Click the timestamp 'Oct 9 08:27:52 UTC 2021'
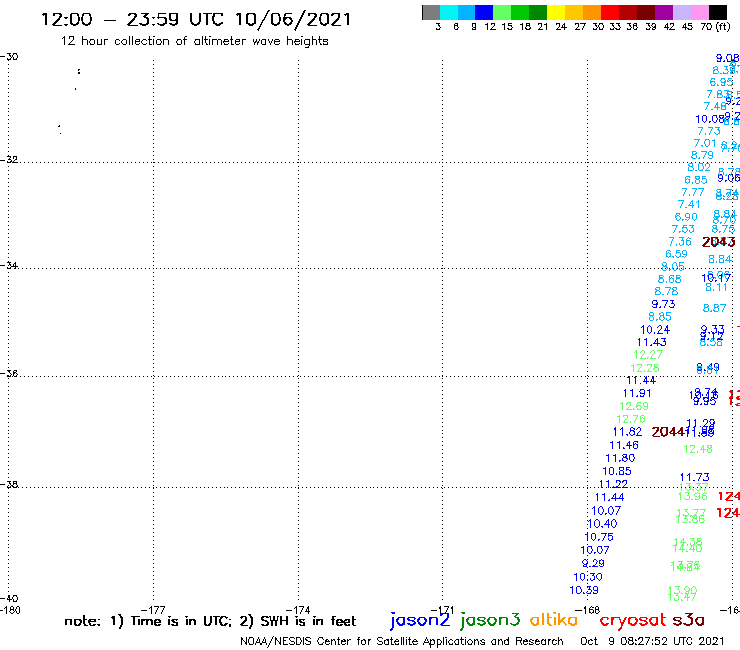This screenshot has height=650, width=740. [x=652, y=641]
